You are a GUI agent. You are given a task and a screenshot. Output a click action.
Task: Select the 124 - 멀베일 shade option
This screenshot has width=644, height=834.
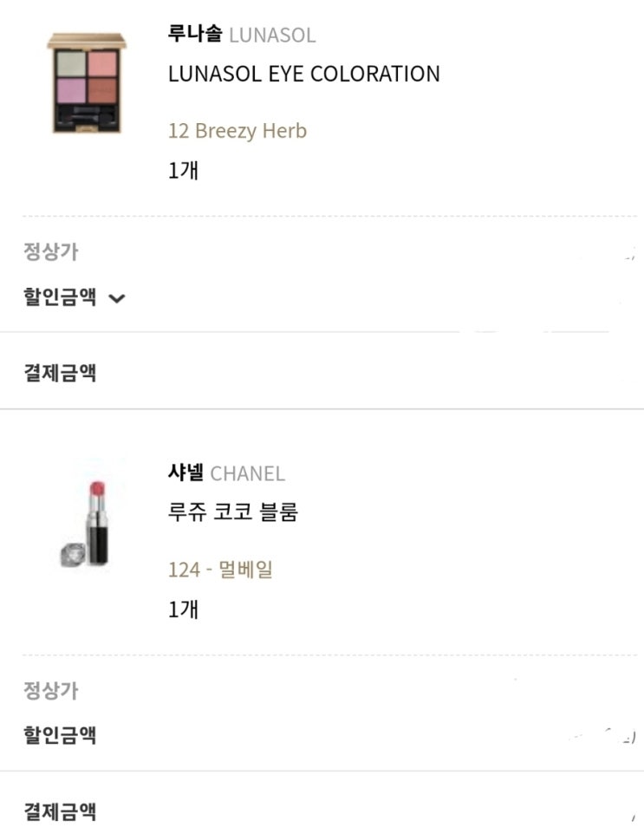[x=220, y=570]
